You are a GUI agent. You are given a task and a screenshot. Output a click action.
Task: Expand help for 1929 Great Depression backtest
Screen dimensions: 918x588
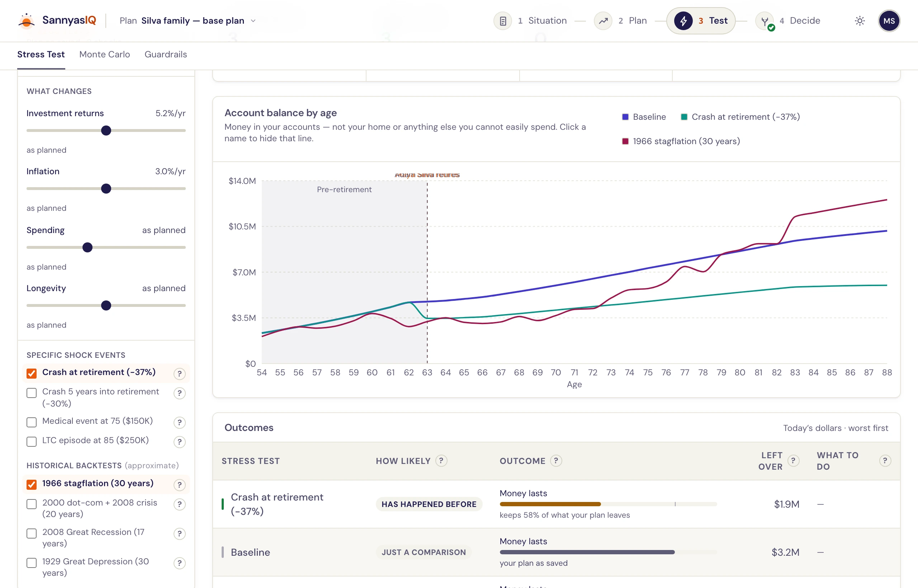click(x=179, y=563)
